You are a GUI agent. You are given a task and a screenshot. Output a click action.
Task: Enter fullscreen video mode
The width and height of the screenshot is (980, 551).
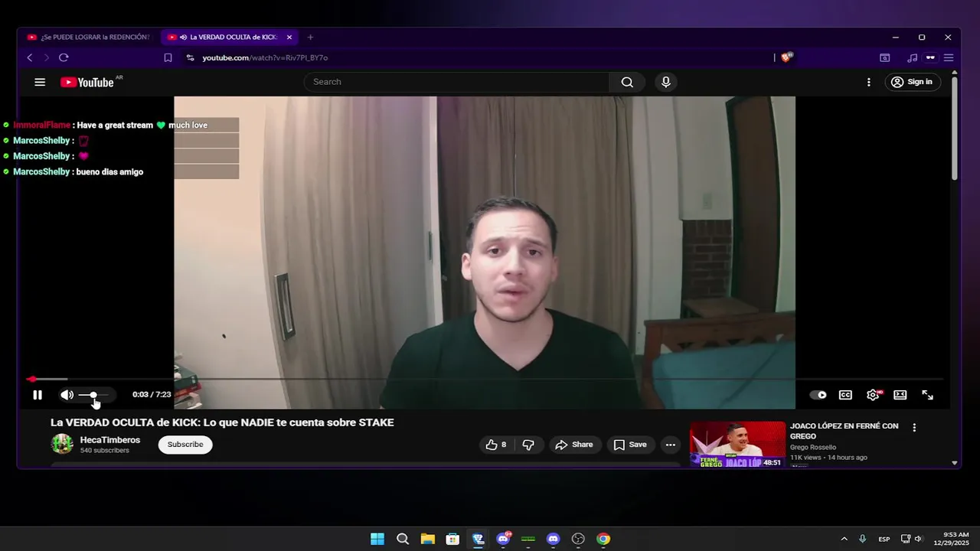[927, 395]
